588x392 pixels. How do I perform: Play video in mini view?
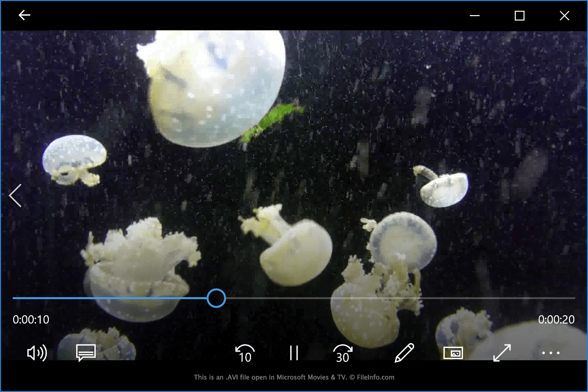pos(453,353)
